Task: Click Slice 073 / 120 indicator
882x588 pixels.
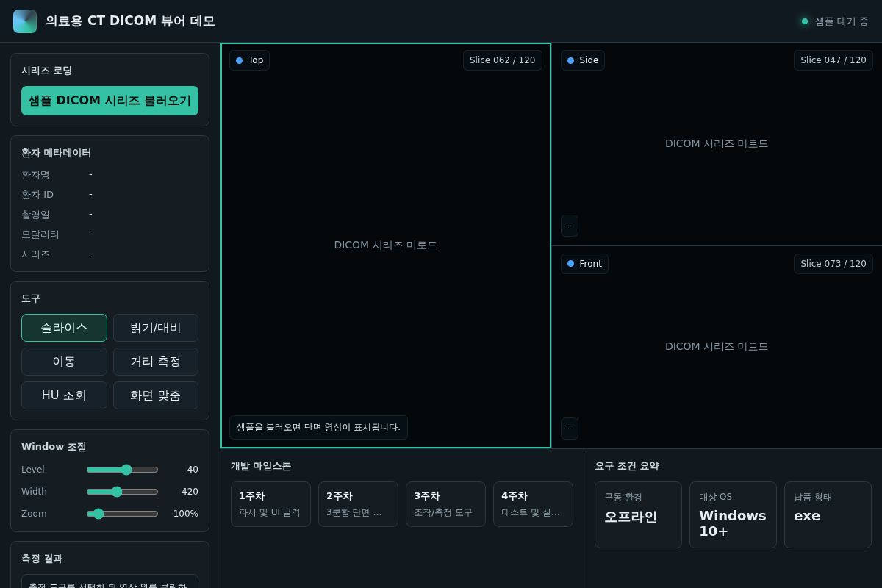Action: pos(833,264)
